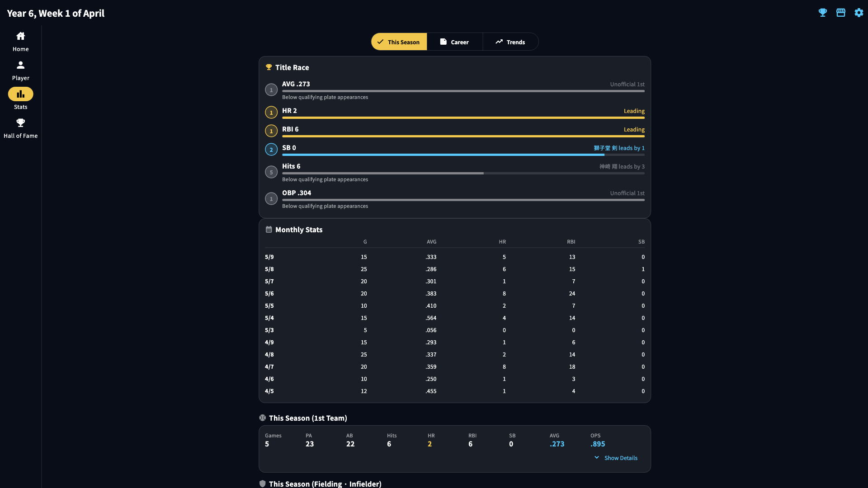868x488 pixels.
Task: Open Player page in sidebar
Action: pos(20,70)
